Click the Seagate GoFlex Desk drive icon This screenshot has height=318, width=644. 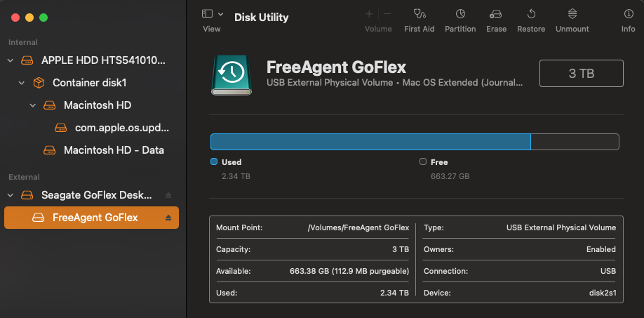pos(27,195)
